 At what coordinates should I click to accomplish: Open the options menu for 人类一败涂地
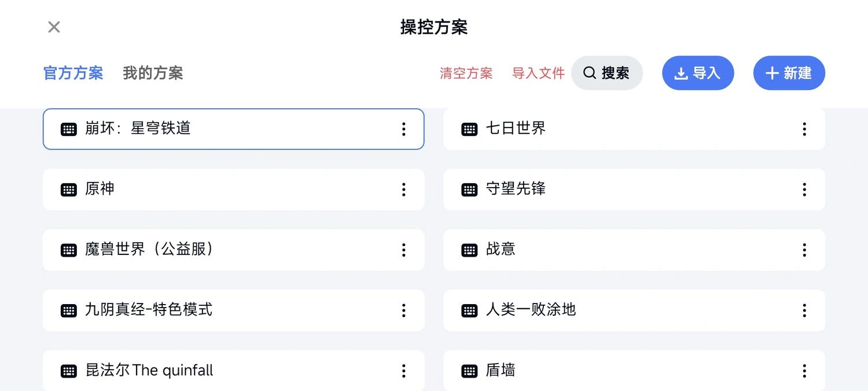tap(804, 310)
